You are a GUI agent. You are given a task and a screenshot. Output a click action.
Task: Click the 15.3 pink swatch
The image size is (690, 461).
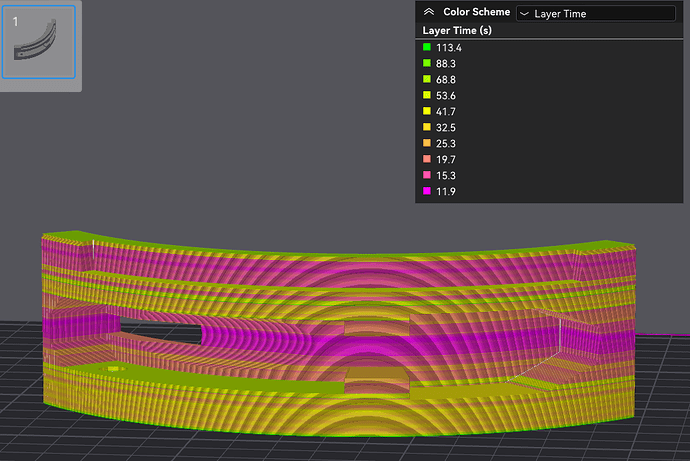coord(427,175)
